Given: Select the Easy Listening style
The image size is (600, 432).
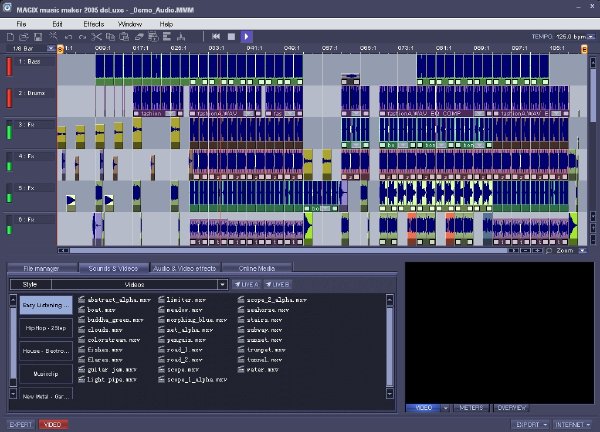Looking at the screenshot, I should [46, 305].
